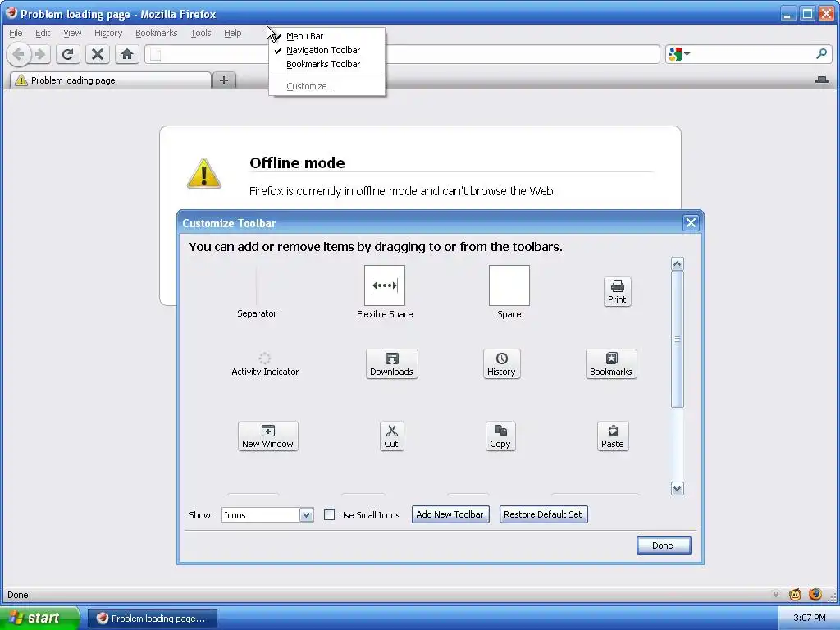Screen dimensions: 840x630
Task: Minimize the Firefox window
Action: click(787, 13)
